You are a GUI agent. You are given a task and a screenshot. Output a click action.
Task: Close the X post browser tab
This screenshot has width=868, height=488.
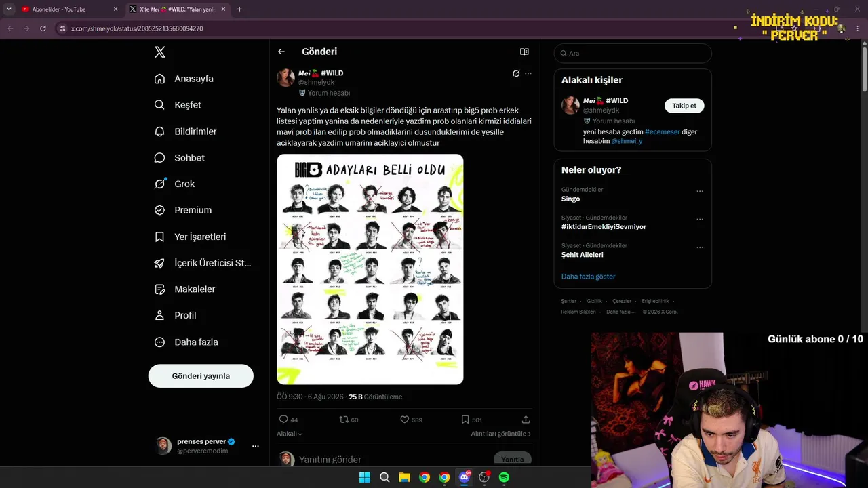pyautogui.click(x=223, y=9)
